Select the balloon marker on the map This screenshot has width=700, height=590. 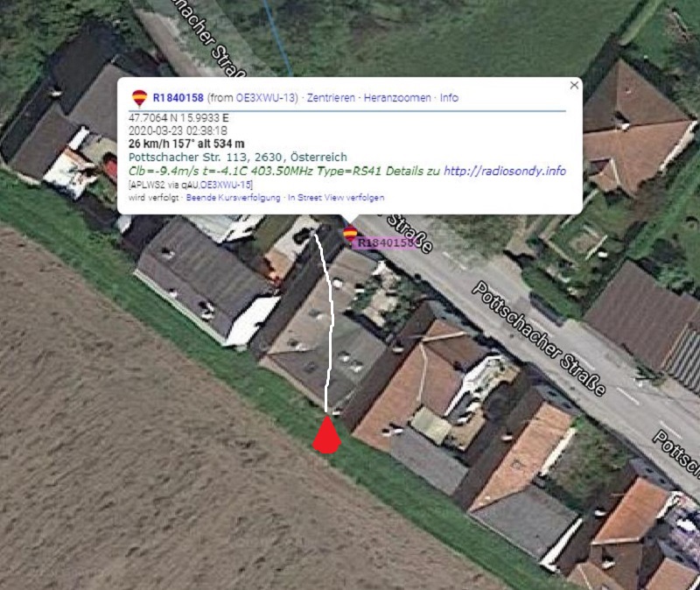[x=350, y=234]
